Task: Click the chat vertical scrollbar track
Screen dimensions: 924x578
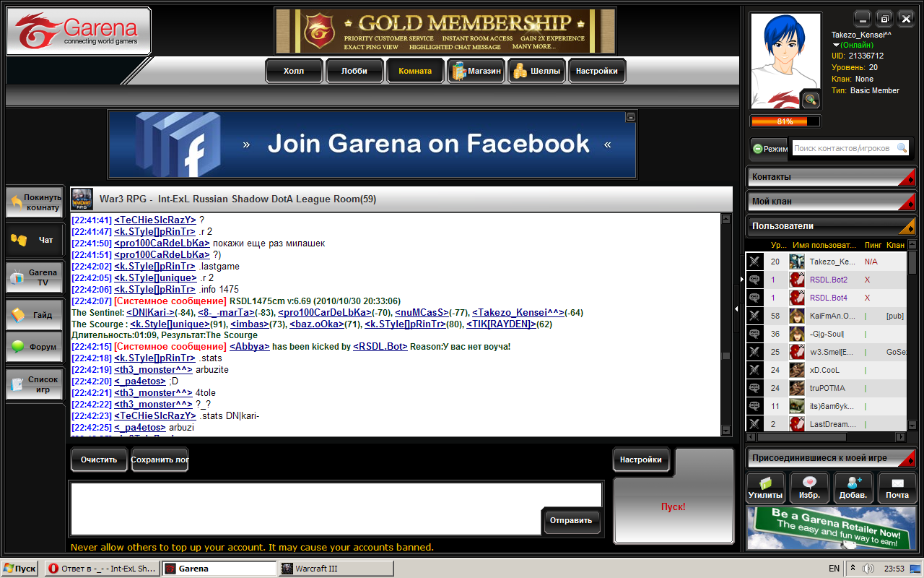Action: (726, 325)
